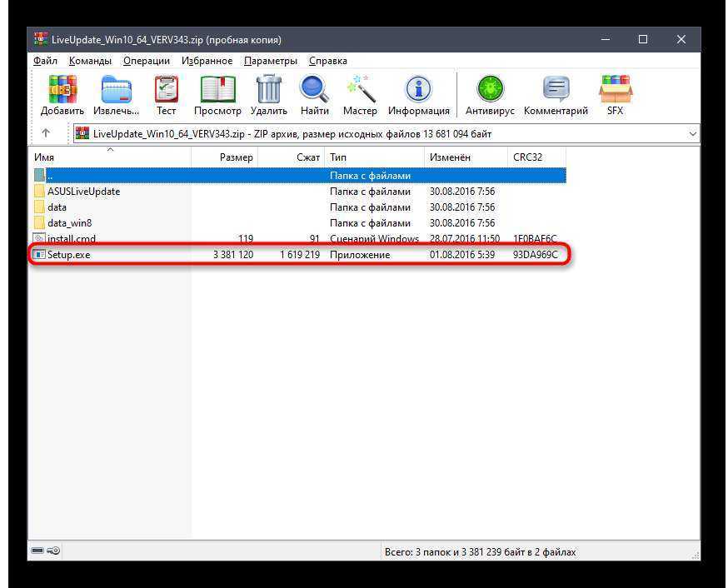Open the Файл menu
728x588 pixels.
[x=46, y=61]
